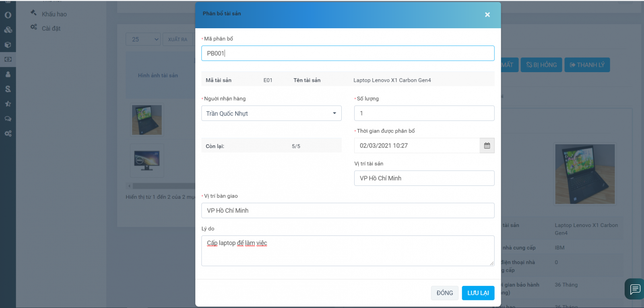This screenshot has width=644, height=308.
Task: Open Cài đặt menu item
Action: point(51,28)
